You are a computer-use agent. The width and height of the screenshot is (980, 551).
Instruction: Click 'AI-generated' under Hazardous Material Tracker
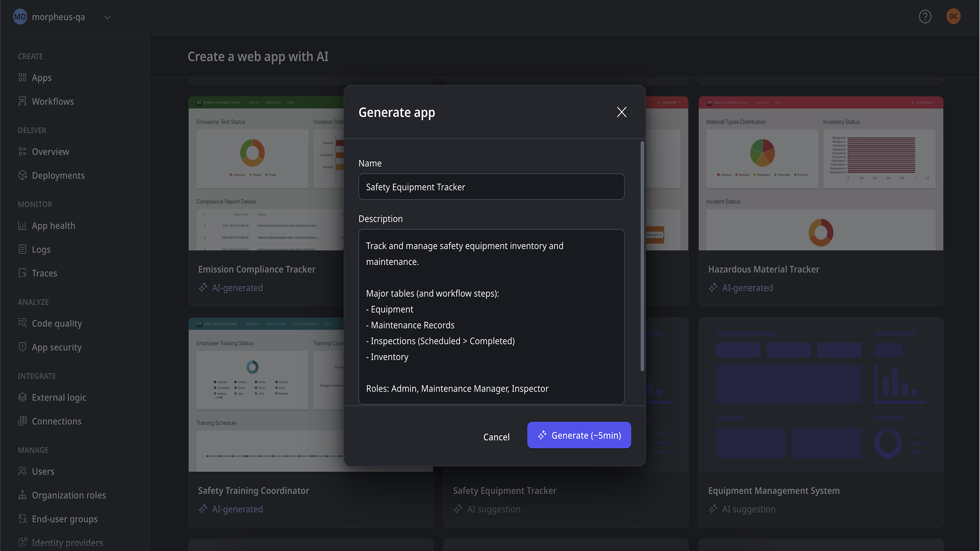(747, 288)
